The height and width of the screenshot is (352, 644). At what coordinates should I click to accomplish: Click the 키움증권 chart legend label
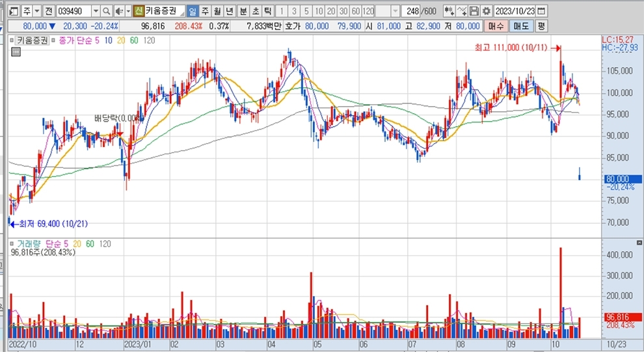point(33,40)
